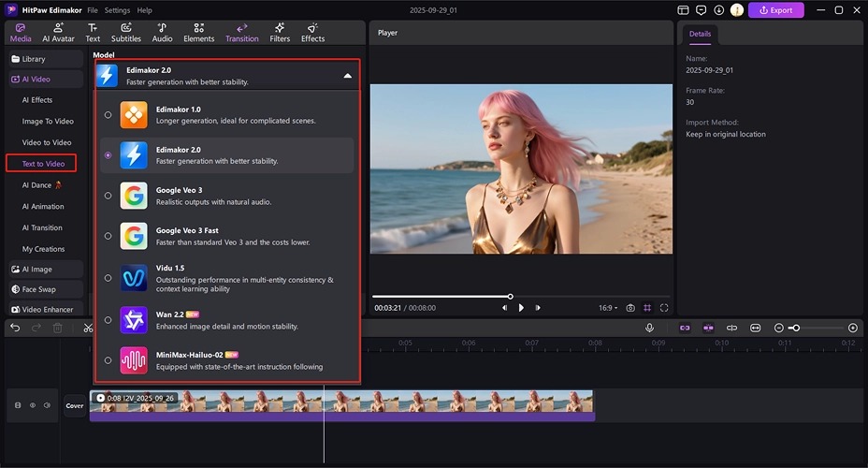Toggle track visibility eye icon
Image resolution: width=868 pixels, height=468 pixels.
[33, 405]
